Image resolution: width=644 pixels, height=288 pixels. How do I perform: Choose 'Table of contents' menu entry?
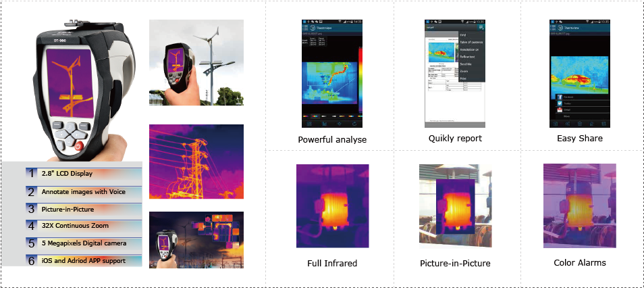(470, 41)
